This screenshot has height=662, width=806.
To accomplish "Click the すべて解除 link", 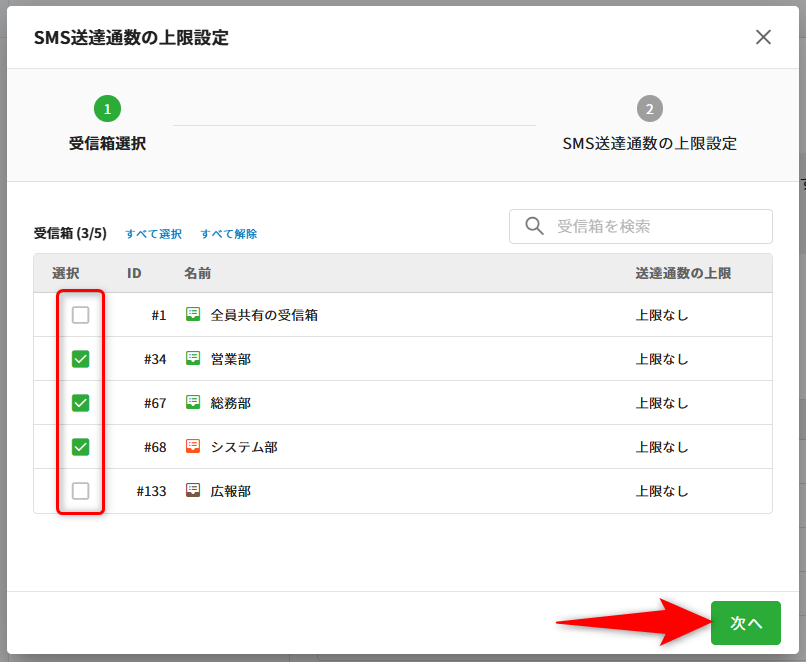I will coord(228,234).
